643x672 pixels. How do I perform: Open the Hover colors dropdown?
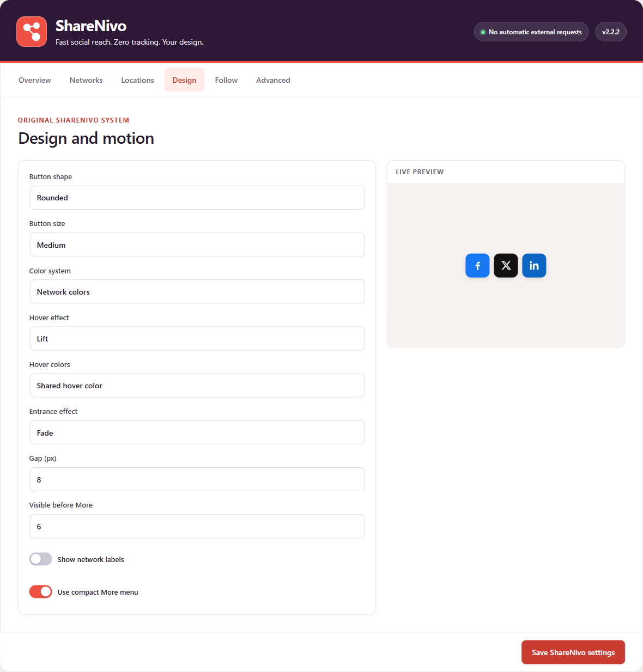coord(197,386)
